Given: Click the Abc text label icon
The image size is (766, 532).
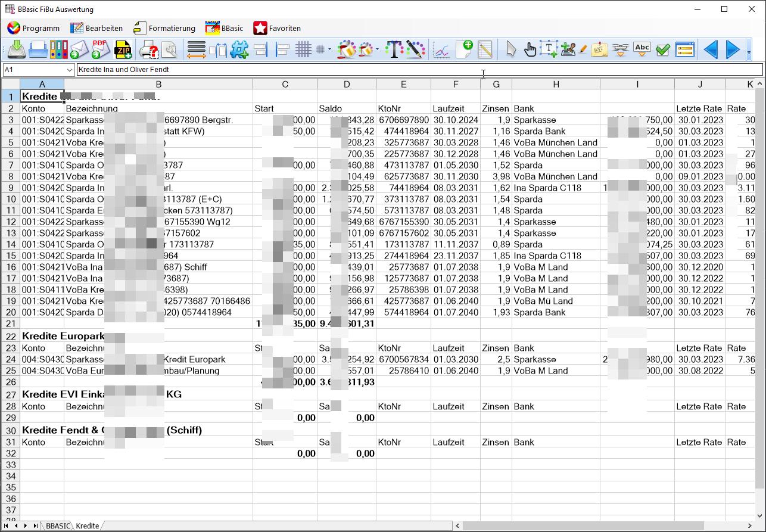Looking at the screenshot, I should (x=642, y=50).
